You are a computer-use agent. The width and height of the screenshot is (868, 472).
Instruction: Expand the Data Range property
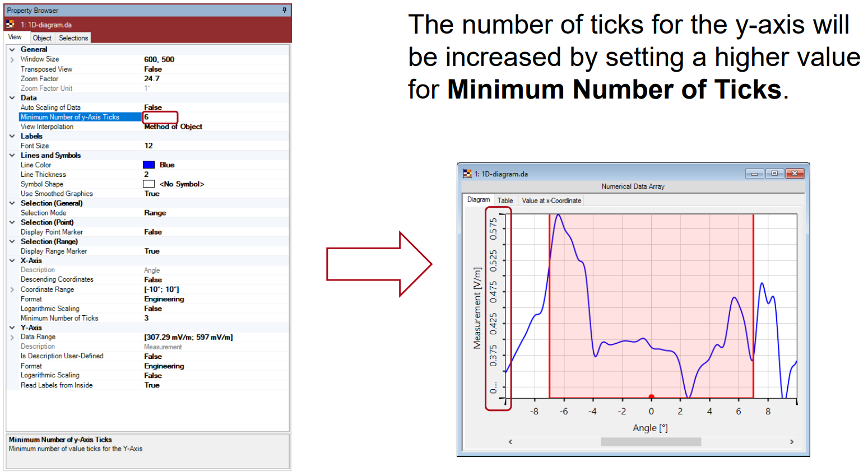12,337
